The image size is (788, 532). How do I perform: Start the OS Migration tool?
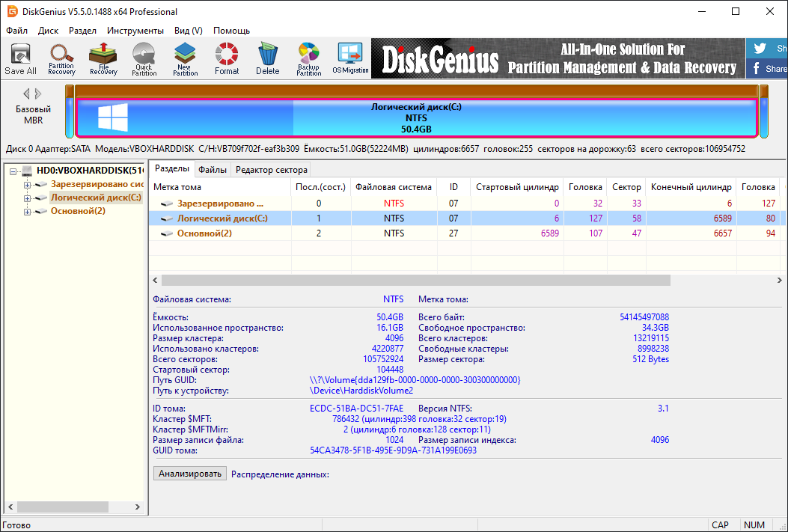click(350, 59)
